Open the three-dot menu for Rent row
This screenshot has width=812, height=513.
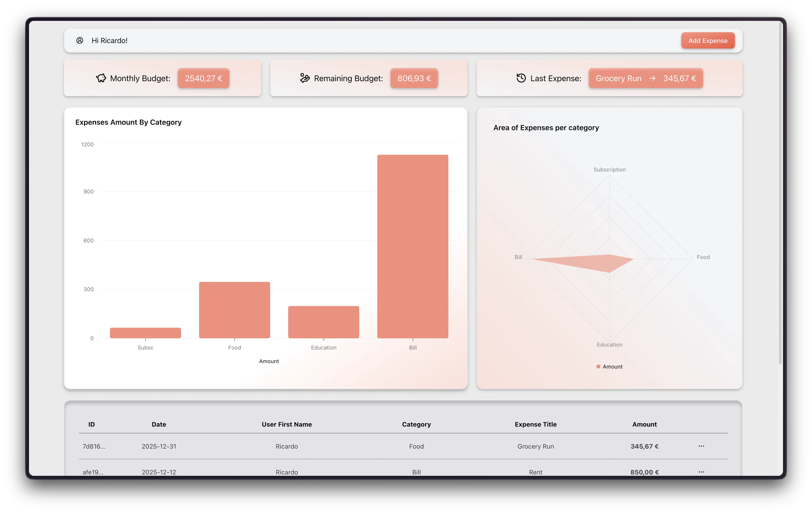701,472
